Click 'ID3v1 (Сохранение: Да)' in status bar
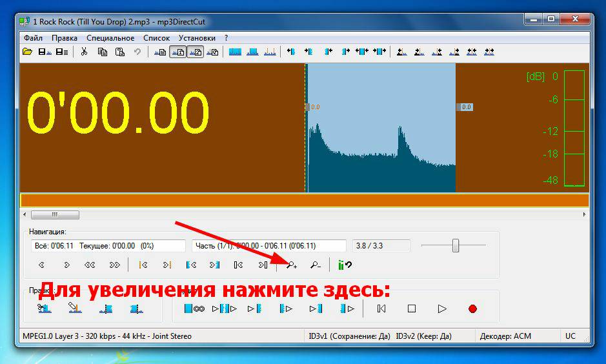The image size is (606, 364). click(349, 336)
